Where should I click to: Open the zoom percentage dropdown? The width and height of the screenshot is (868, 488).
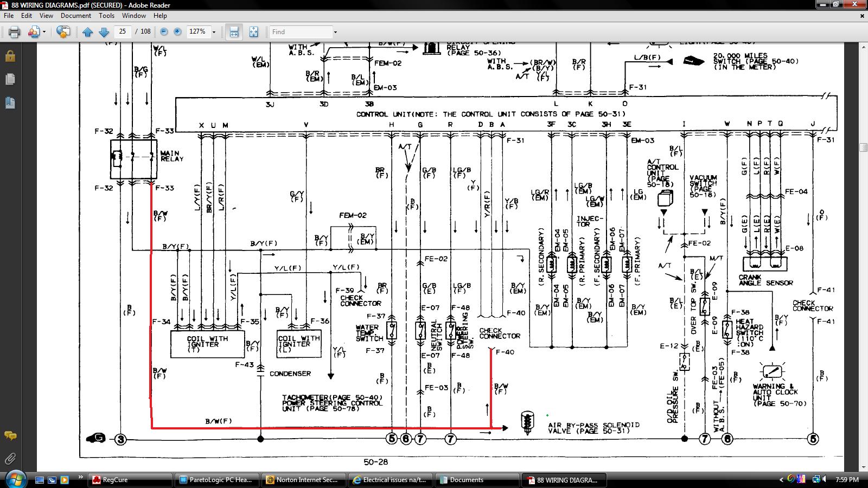click(214, 32)
